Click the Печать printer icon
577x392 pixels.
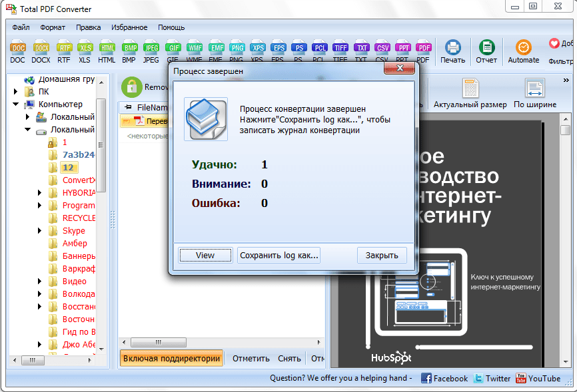point(453,48)
